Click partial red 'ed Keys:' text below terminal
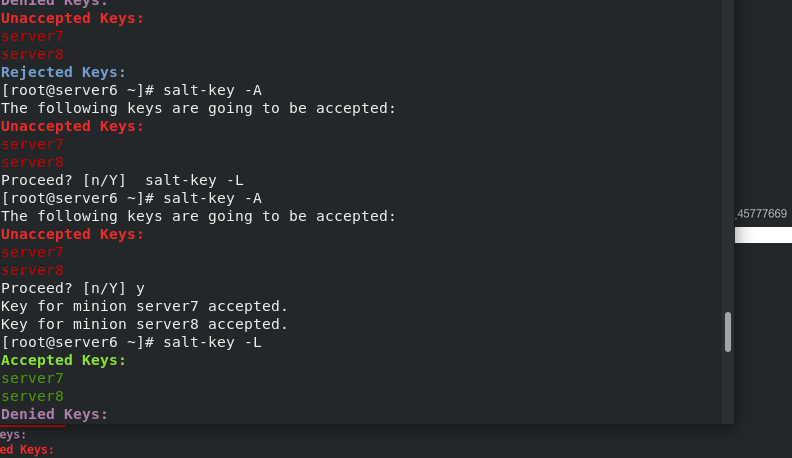Image resolution: width=792 pixels, height=458 pixels. tap(27, 449)
